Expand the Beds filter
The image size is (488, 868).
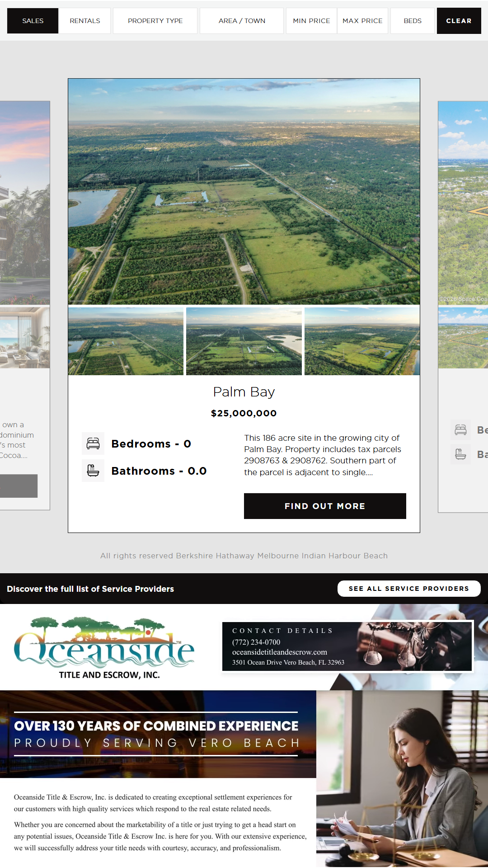(413, 21)
